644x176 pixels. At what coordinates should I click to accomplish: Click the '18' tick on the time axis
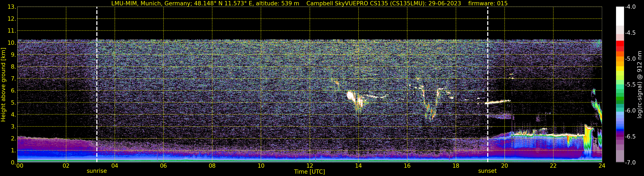(456, 166)
